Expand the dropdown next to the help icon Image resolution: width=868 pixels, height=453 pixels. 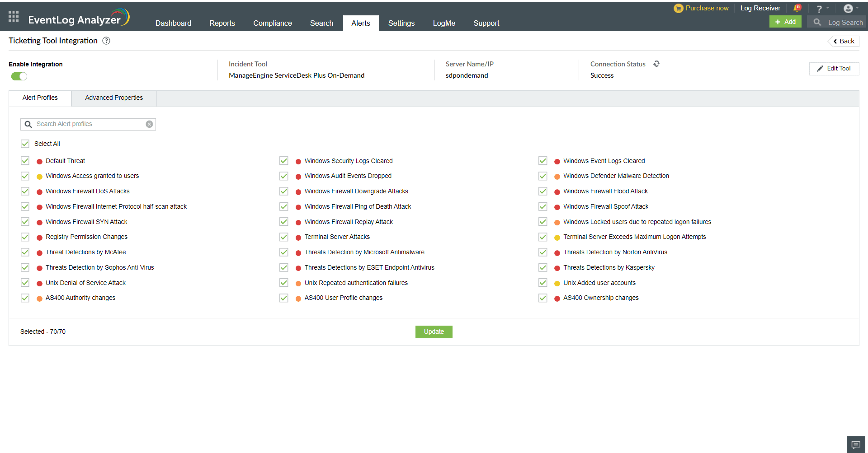point(827,8)
